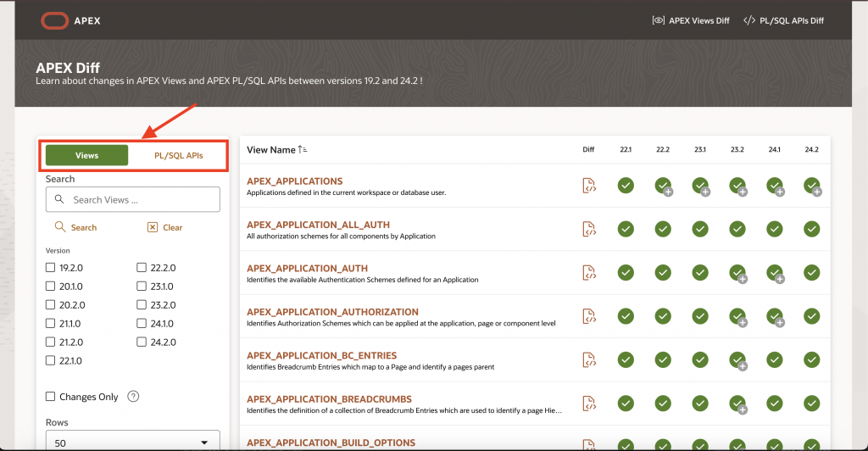Check the 23.2.0 version checkbox
This screenshot has height=451, width=868.
(x=142, y=305)
